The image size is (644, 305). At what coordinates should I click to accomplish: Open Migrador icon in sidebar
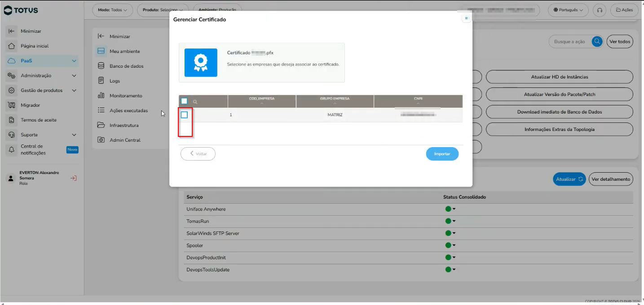click(x=12, y=105)
